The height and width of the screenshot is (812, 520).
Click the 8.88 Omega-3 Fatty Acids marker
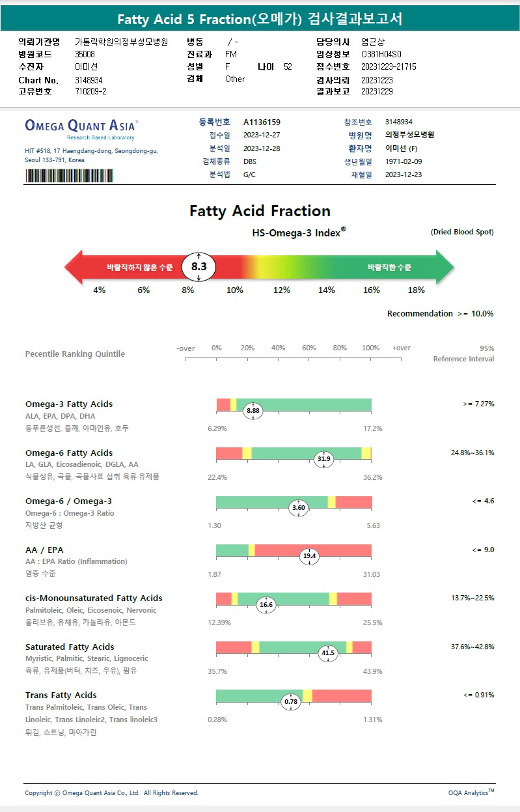[253, 411]
